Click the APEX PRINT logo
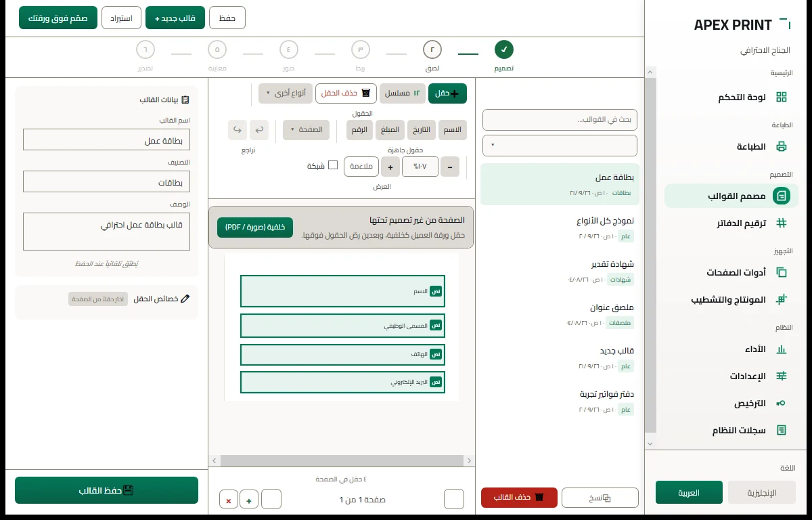Image resolution: width=812 pixels, height=520 pixels. coord(741,25)
